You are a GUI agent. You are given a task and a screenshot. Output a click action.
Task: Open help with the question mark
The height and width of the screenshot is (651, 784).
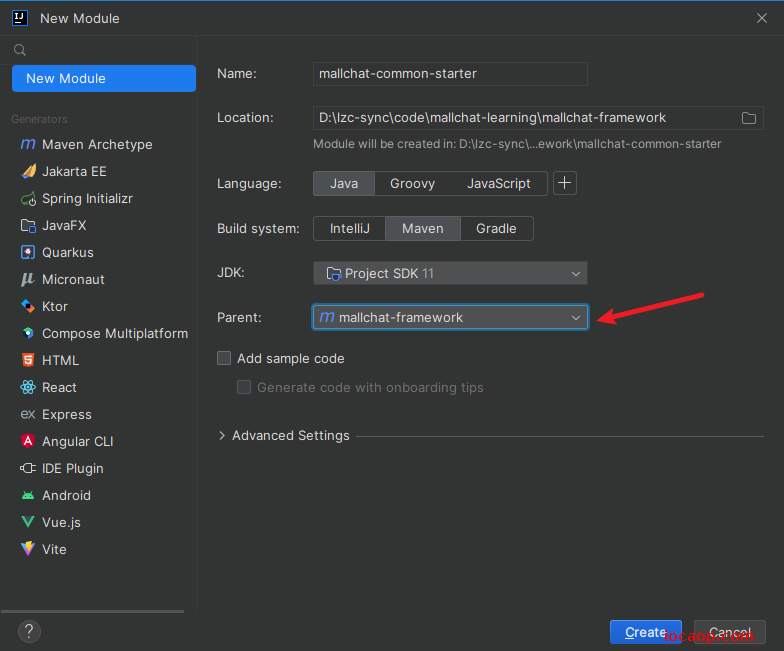30,632
